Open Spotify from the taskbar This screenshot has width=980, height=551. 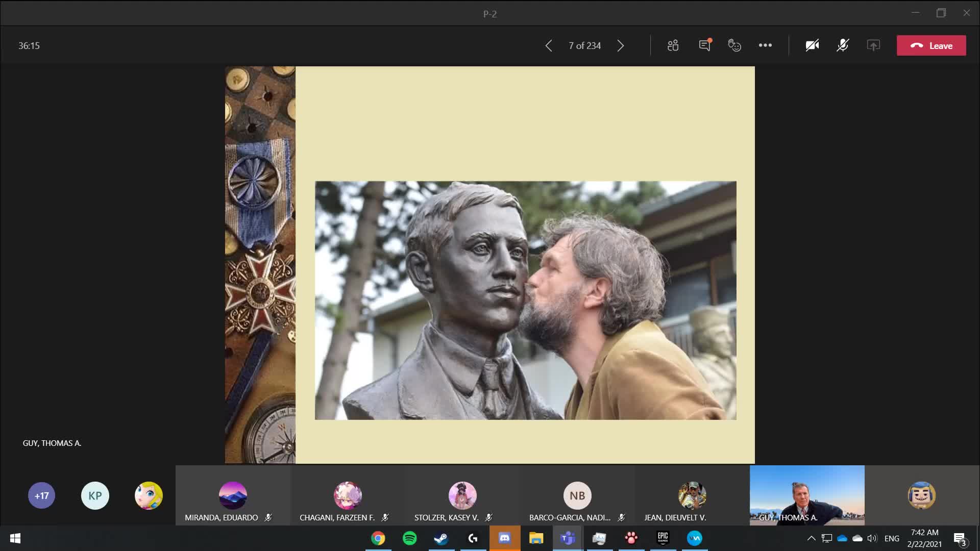(409, 538)
